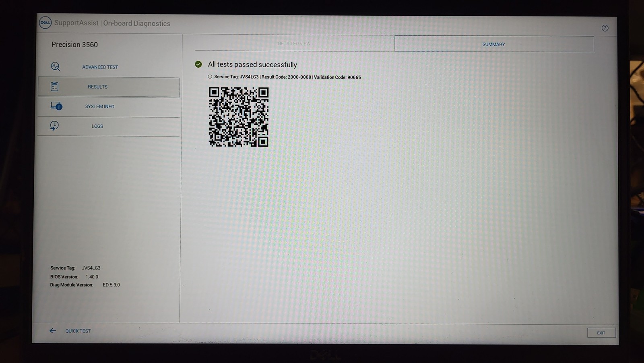Click the SupportAssist On-board Diagnostics title

(112, 23)
